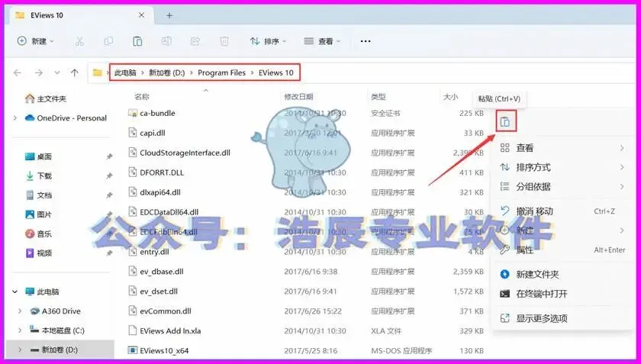Open the three-dots more options menu
This screenshot has width=641, height=364.
coord(366,41)
